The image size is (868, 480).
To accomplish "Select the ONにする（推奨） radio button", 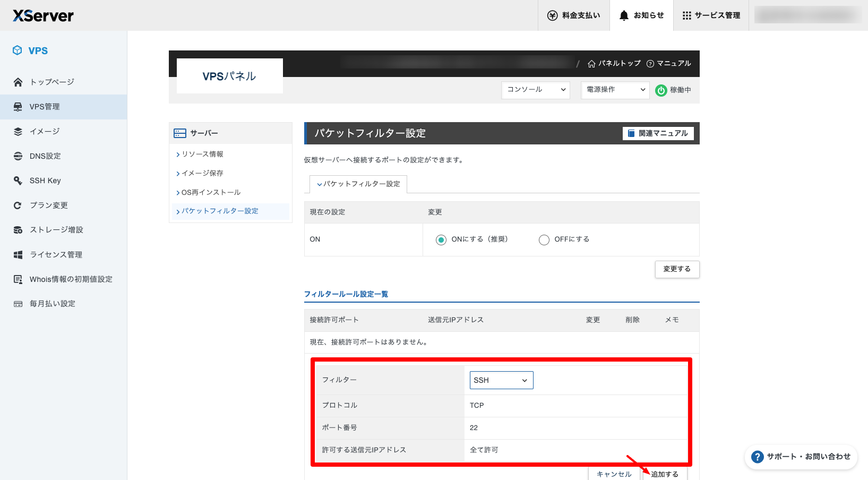I will (x=441, y=240).
